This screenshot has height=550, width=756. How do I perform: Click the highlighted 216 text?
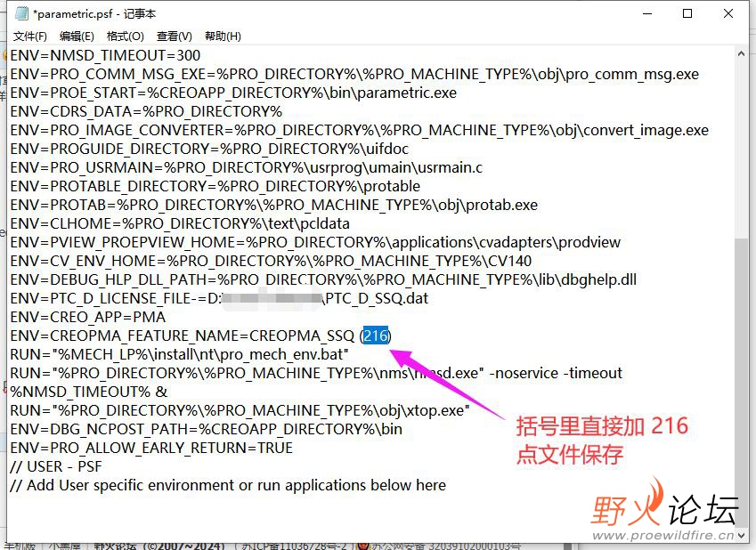(x=376, y=336)
